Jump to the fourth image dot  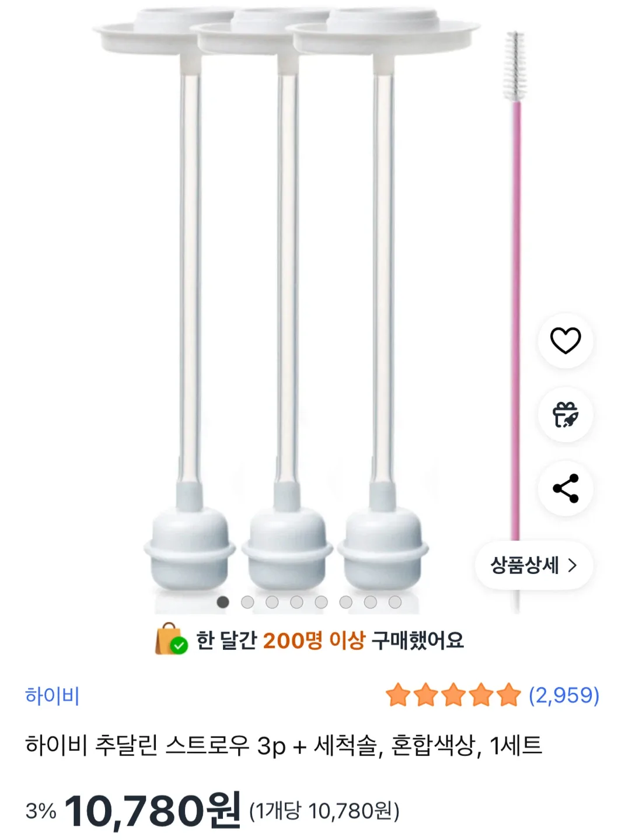click(x=296, y=602)
